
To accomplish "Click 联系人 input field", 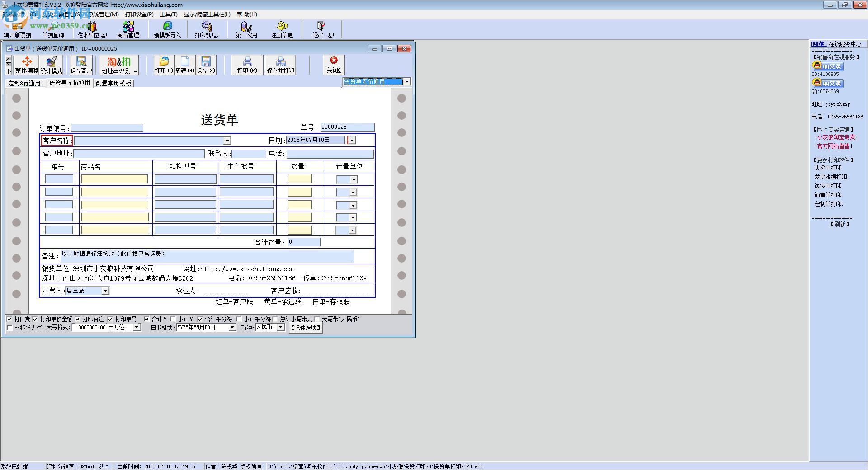I will click(249, 154).
